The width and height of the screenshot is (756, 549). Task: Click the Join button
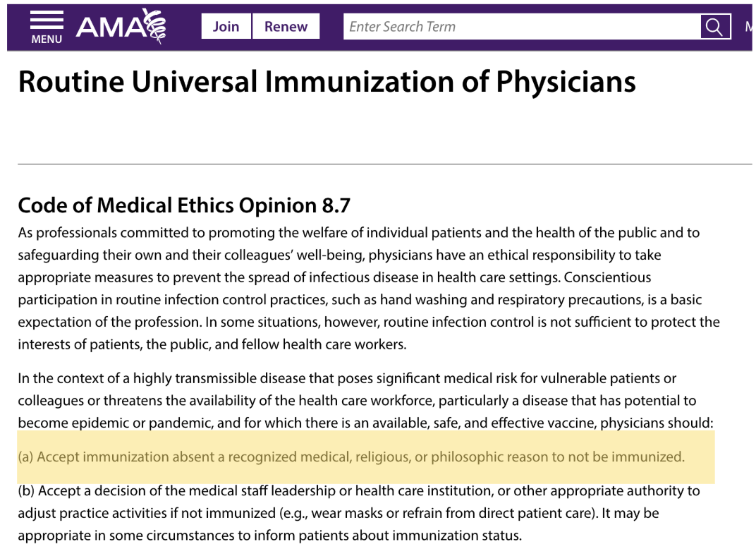(x=226, y=26)
